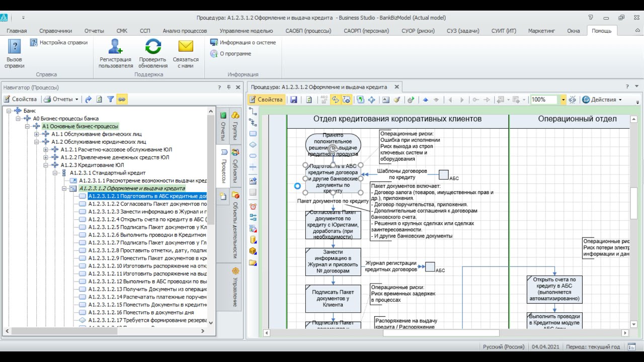This screenshot has width=644, height=362.
Task: Open Регистрация пользователя in the ribbon
Action: tap(116, 54)
